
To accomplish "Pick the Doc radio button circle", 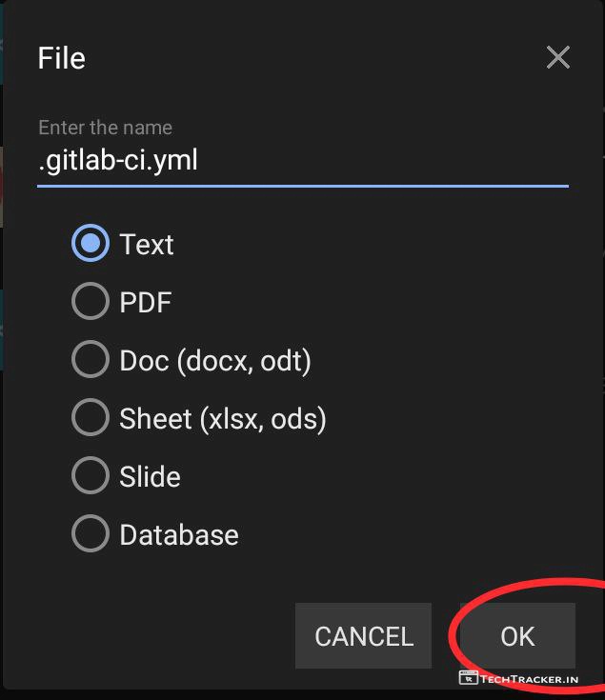I will tap(91, 361).
